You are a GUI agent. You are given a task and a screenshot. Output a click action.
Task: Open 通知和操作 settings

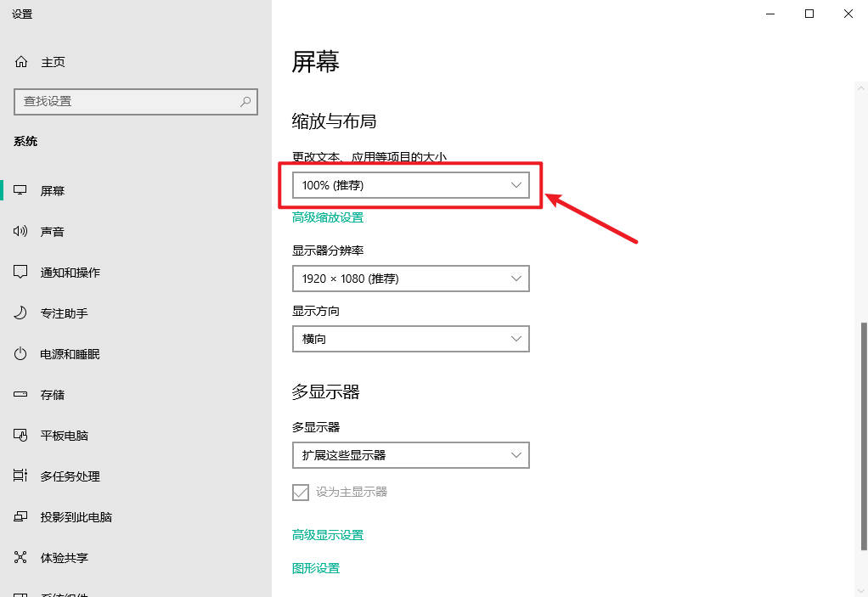point(70,273)
